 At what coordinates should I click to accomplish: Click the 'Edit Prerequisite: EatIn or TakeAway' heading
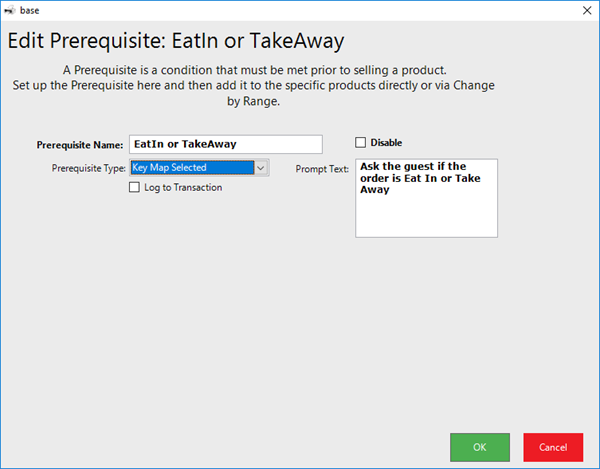pos(175,42)
